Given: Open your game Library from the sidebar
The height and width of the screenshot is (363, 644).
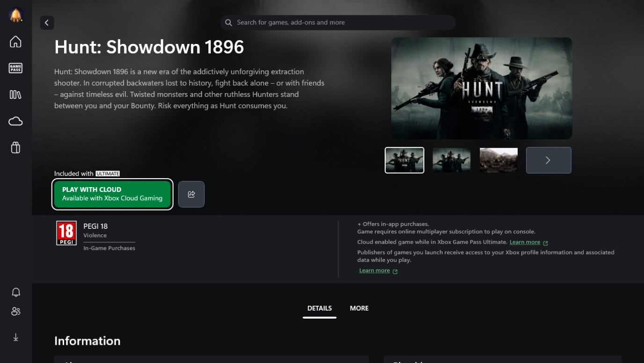Looking at the screenshot, I should click(x=15, y=94).
